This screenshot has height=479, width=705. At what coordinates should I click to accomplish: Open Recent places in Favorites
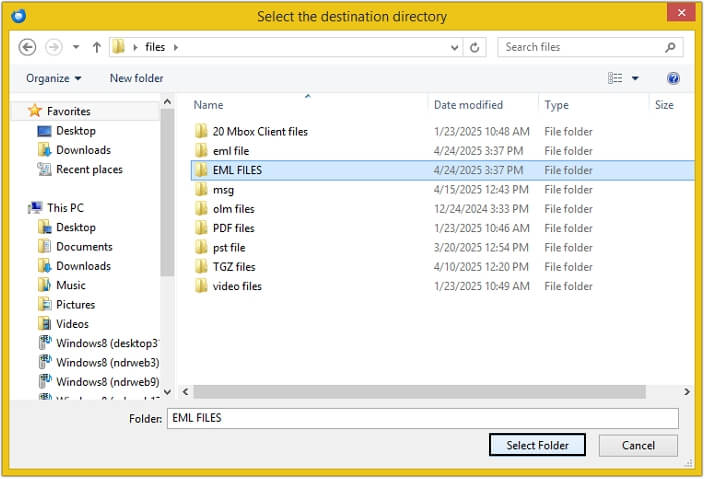click(x=88, y=170)
